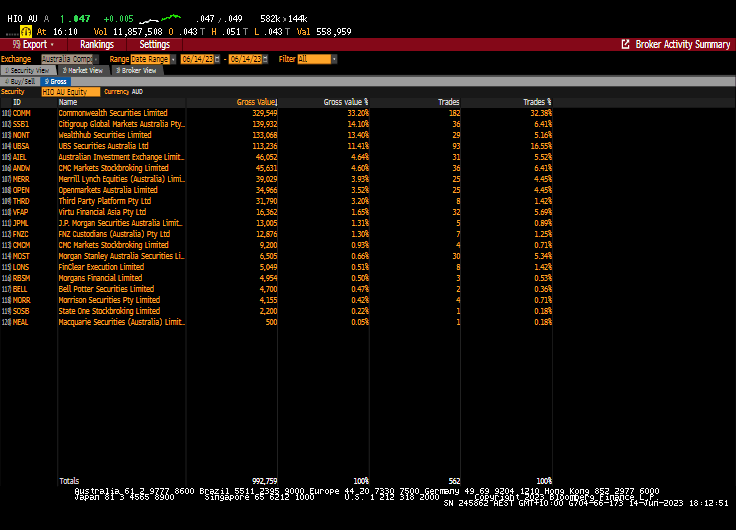Screen dimensions: 736x530
Task: Click the HIO AU ticker in header
Action: tap(22, 19)
